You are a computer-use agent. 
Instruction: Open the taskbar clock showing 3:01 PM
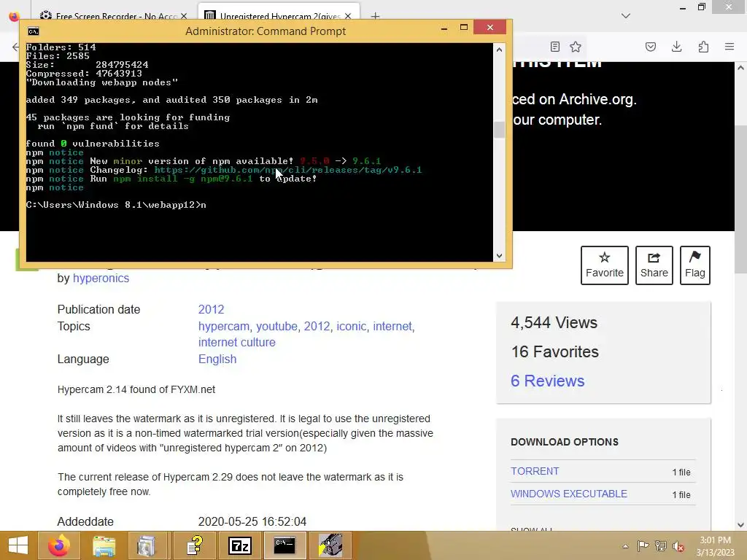click(x=715, y=545)
